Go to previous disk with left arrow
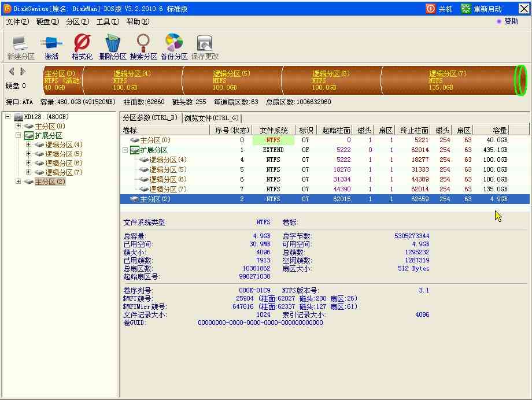The image size is (532, 400). 12,71
